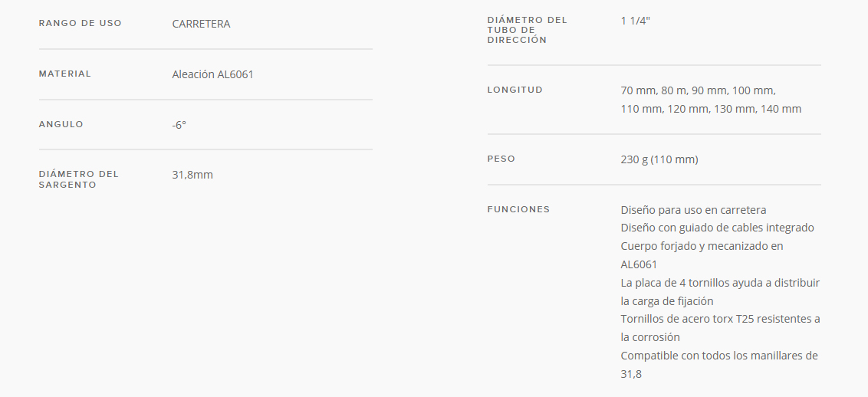868x397 pixels.
Task: Click the 'Diseño para uso en carretera' line
Action: pos(693,210)
